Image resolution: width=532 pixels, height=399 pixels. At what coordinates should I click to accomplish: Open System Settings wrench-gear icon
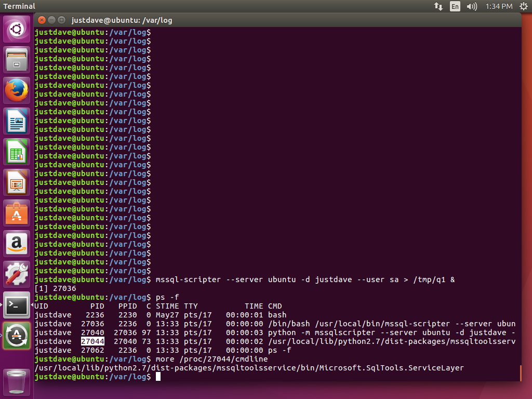pyautogui.click(x=17, y=274)
